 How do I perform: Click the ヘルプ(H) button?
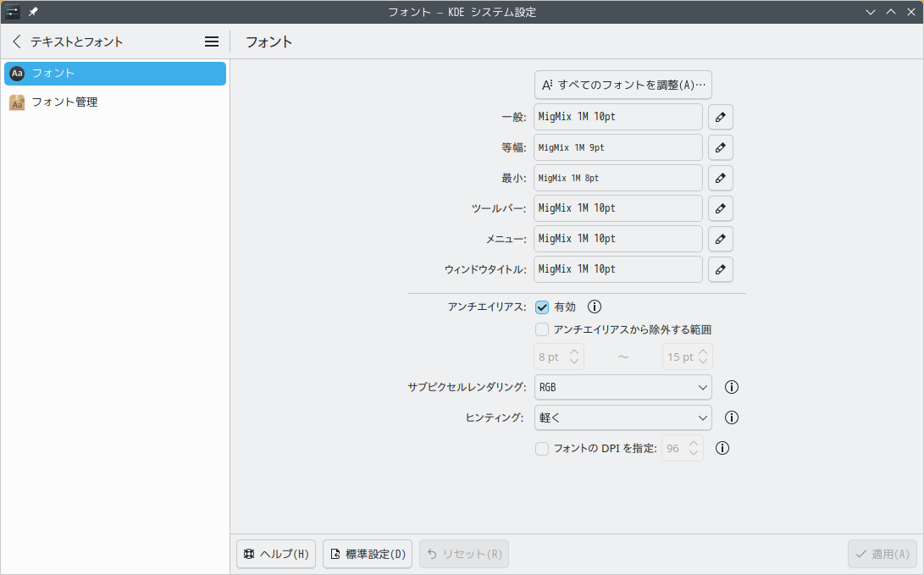tap(275, 554)
